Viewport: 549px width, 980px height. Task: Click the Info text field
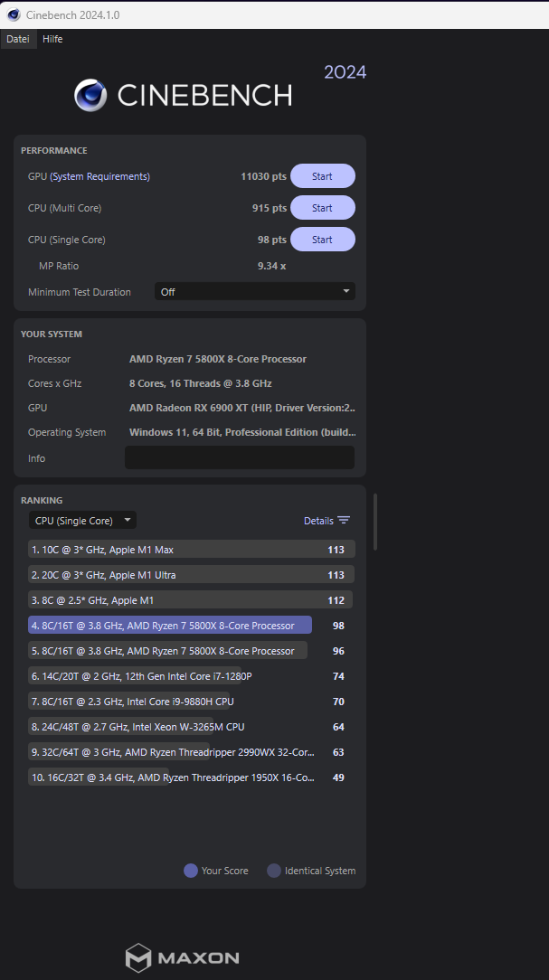pyautogui.click(x=240, y=457)
